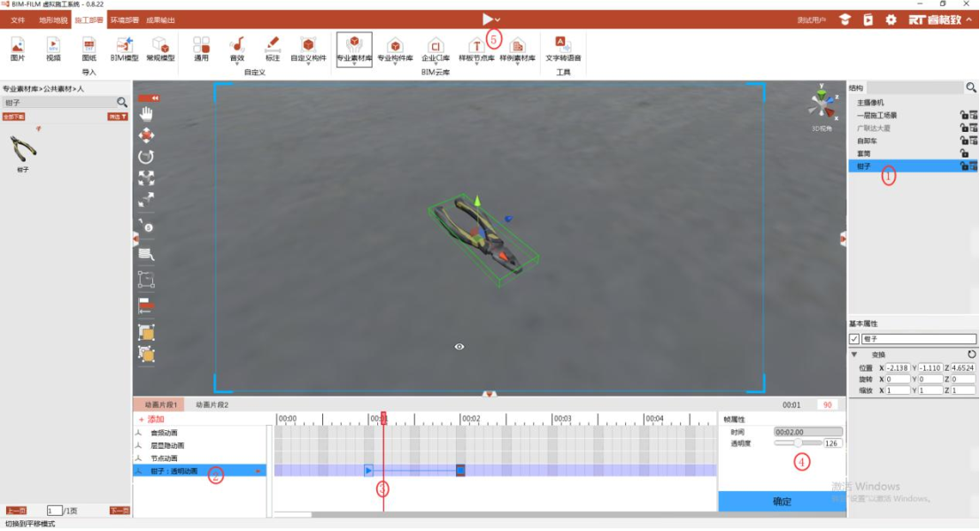This screenshot has height=531, width=980.
Task: Toggle the eye icon in viewport
Action: (x=459, y=347)
